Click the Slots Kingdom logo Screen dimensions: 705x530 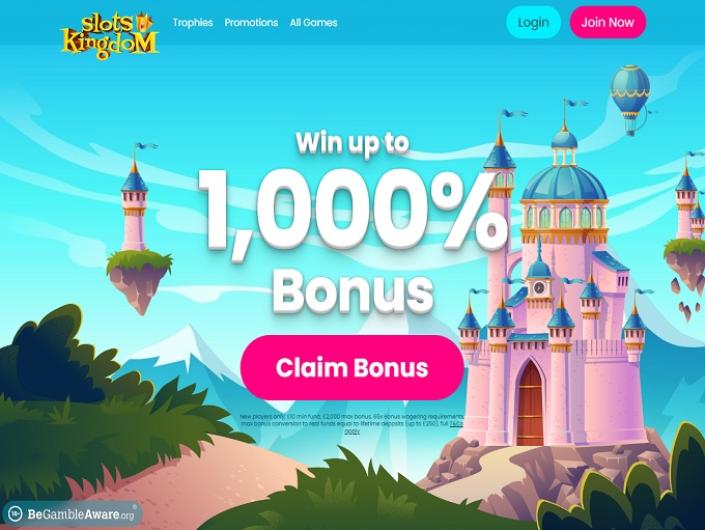[109, 35]
